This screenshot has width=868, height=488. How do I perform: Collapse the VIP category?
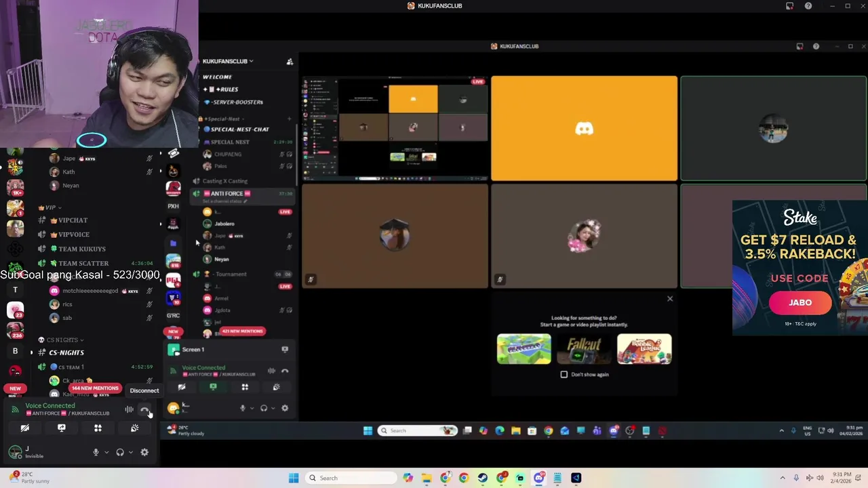[50, 207]
